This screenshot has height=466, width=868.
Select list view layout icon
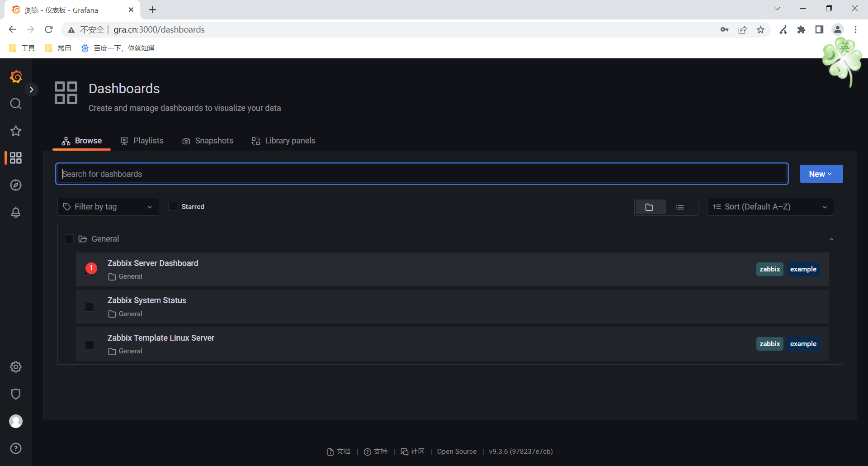(x=680, y=207)
